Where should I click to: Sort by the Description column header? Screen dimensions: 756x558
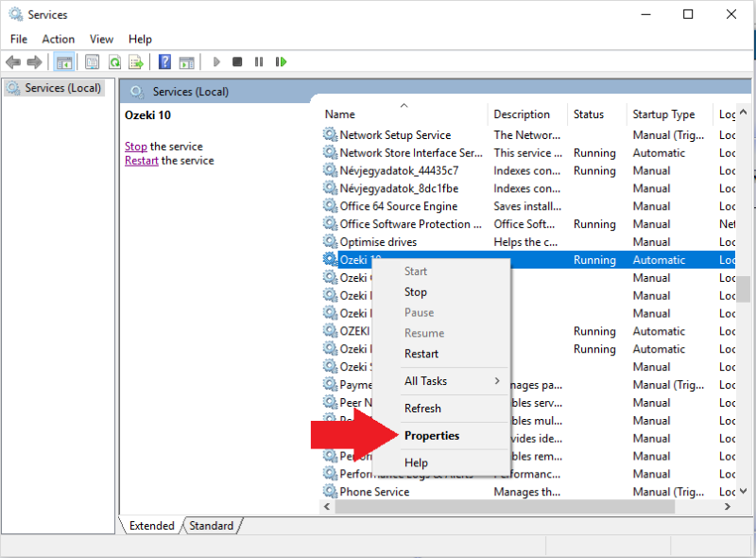pyautogui.click(x=527, y=114)
